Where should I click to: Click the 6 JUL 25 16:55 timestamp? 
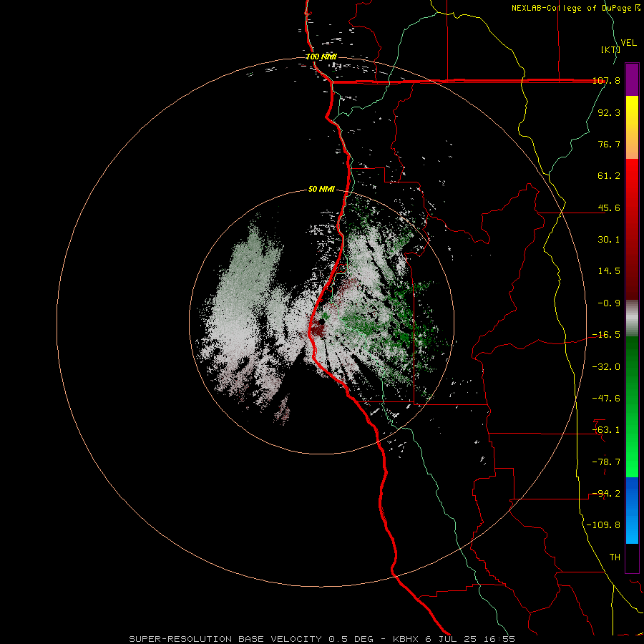(470, 639)
